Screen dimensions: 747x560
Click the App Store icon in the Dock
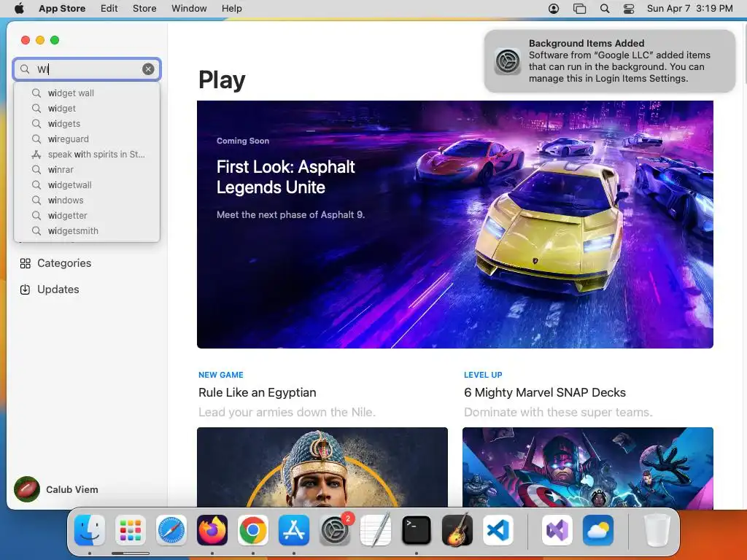click(294, 530)
